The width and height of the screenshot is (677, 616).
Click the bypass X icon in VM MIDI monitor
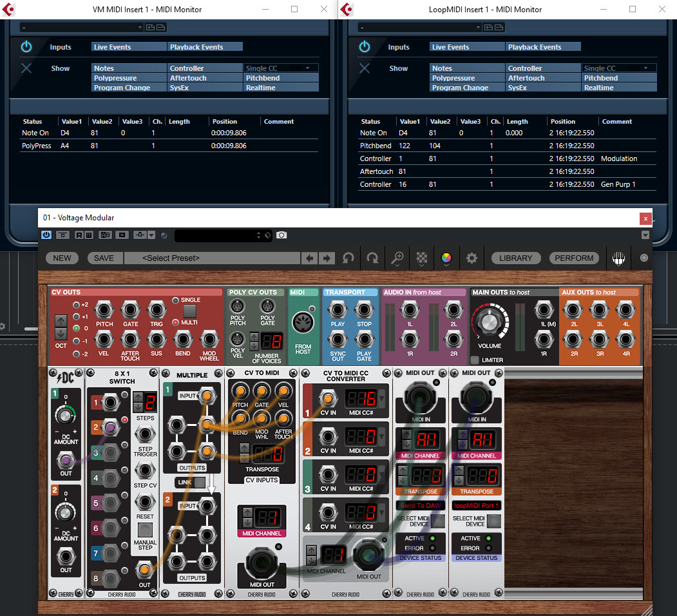tap(26, 68)
